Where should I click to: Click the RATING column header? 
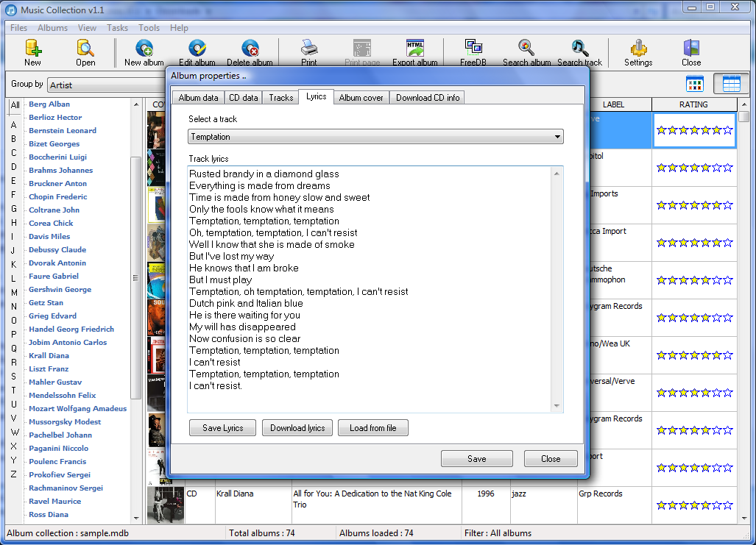click(694, 104)
